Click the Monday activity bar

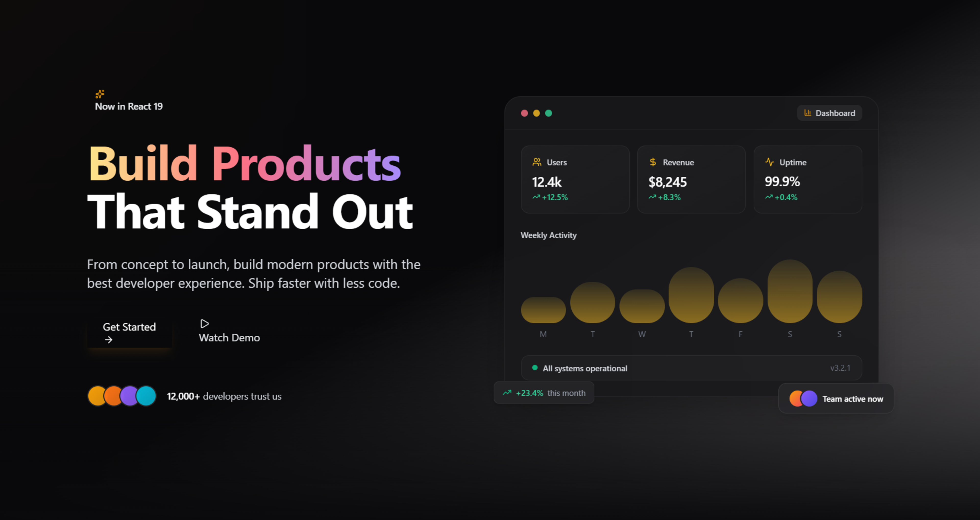(543, 310)
